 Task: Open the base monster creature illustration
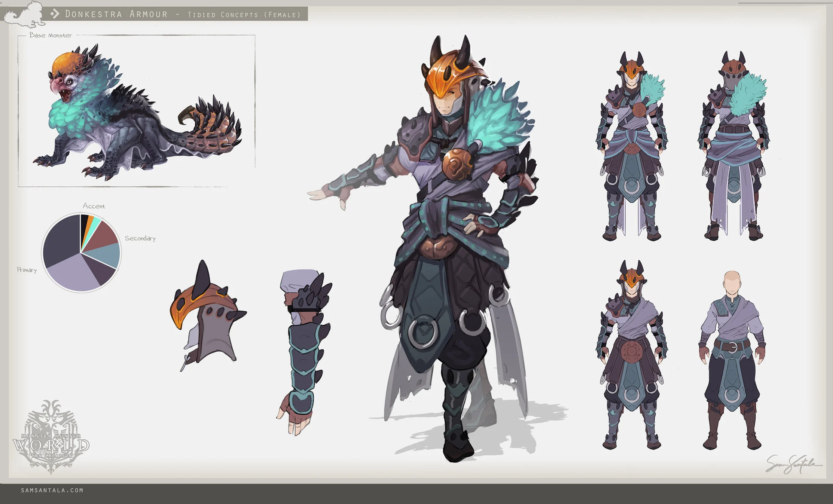click(137, 112)
